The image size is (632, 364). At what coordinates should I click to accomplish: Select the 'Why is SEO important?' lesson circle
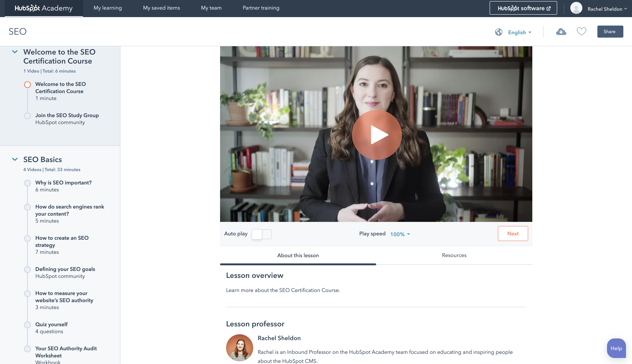click(x=27, y=183)
